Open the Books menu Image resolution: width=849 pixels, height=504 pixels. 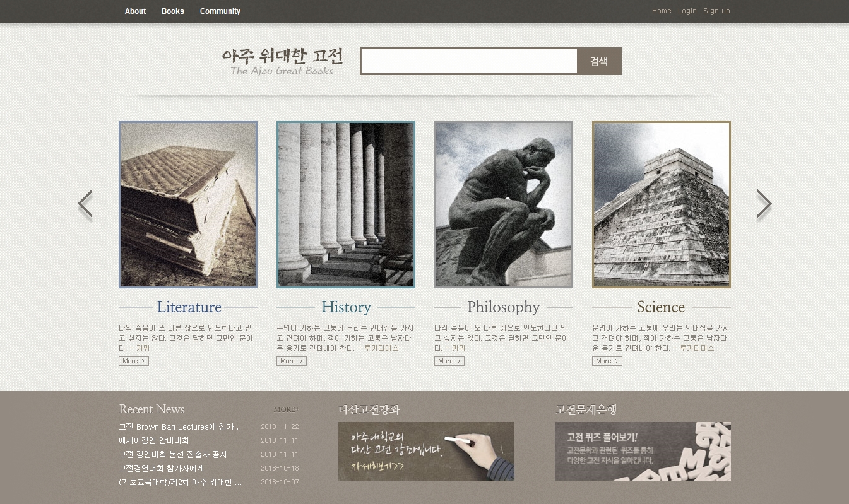[x=173, y=11]
